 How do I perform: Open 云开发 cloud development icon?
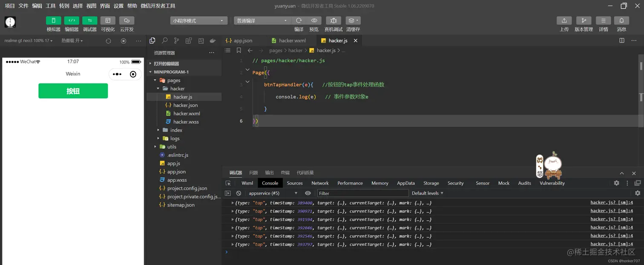tap(126, 20)
